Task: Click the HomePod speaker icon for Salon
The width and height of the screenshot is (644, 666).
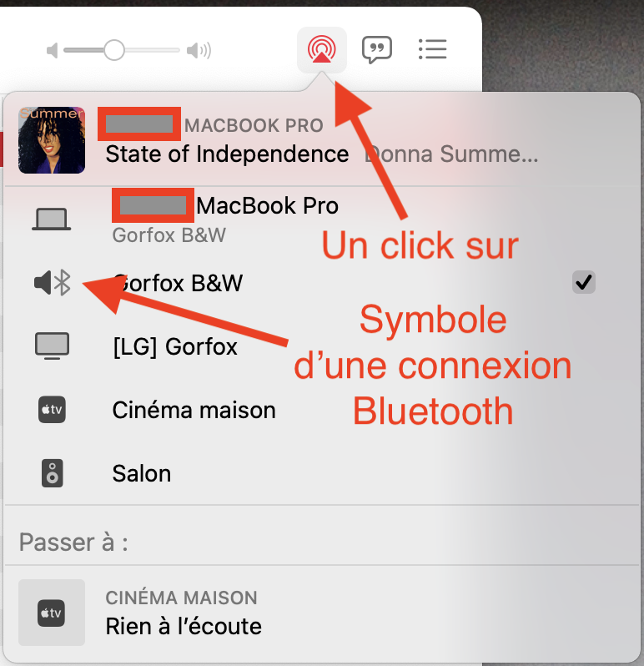Action: coord(52,473)
